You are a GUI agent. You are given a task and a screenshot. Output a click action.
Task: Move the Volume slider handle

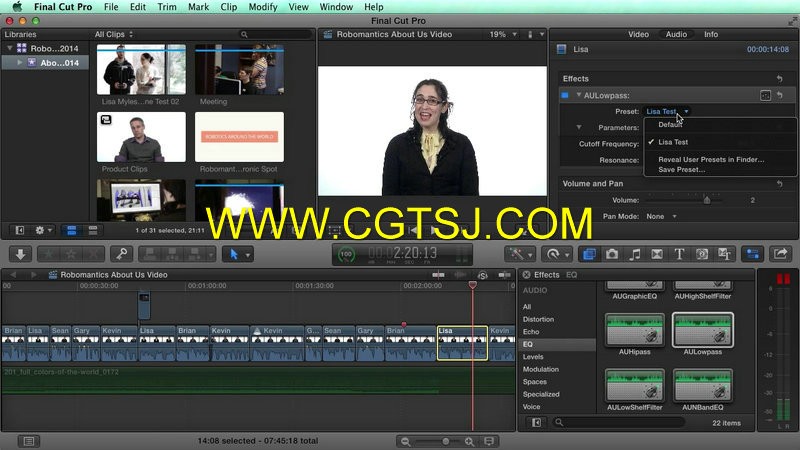707,200
